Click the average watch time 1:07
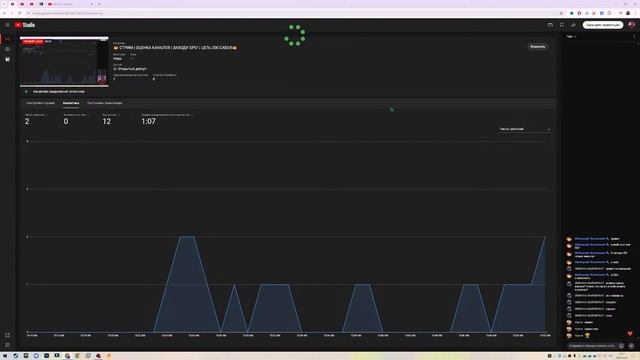Viewport: 640px width, 360px height. click(x=148, y=121)
